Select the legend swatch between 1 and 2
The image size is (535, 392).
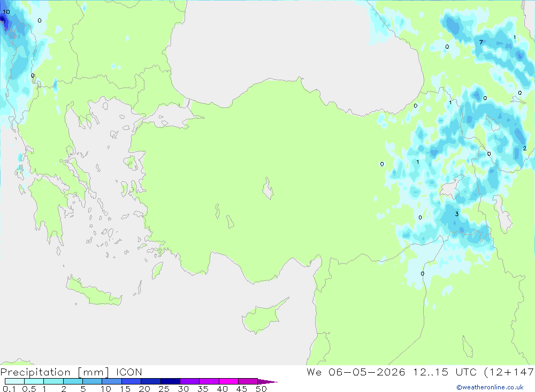coord(53,381)
